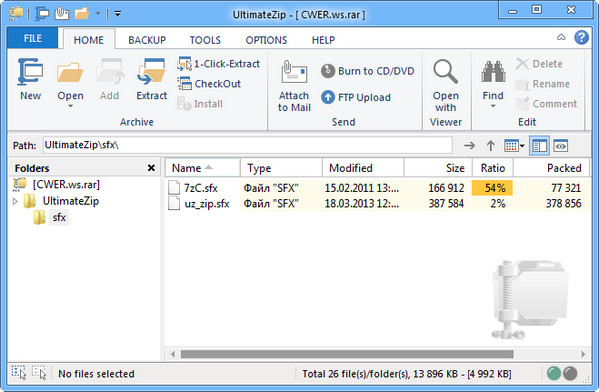Click the mail attach icon in the quick access bar
This screenshot has width=599, height=392.
[62, 14]
